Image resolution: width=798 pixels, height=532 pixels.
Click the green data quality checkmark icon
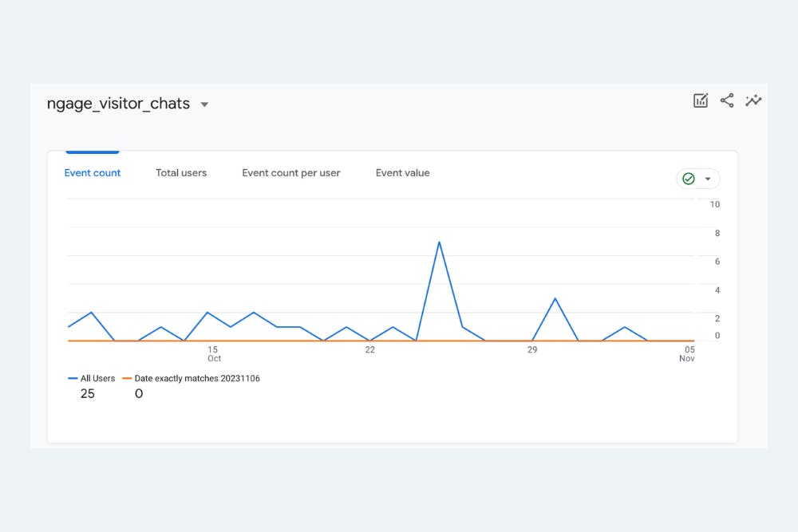pos(689,179)
